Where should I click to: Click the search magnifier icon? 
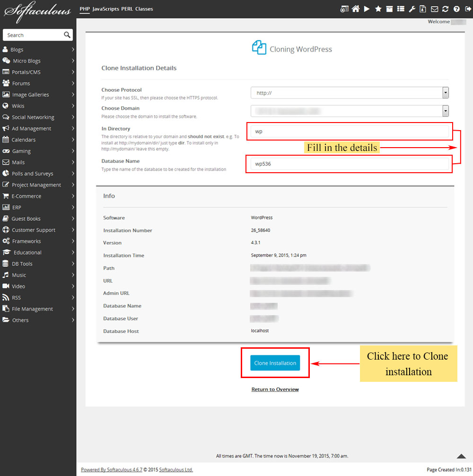click(x=67, y=35)
